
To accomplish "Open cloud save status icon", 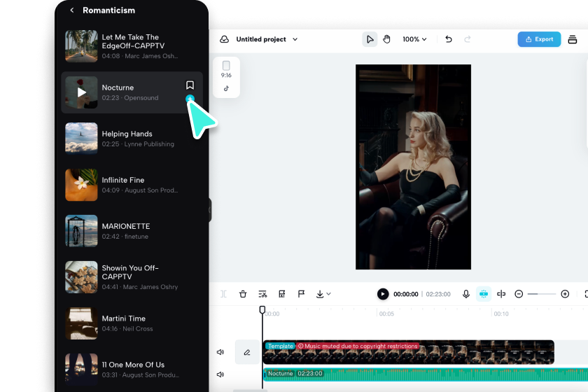I will click(224, 39).
